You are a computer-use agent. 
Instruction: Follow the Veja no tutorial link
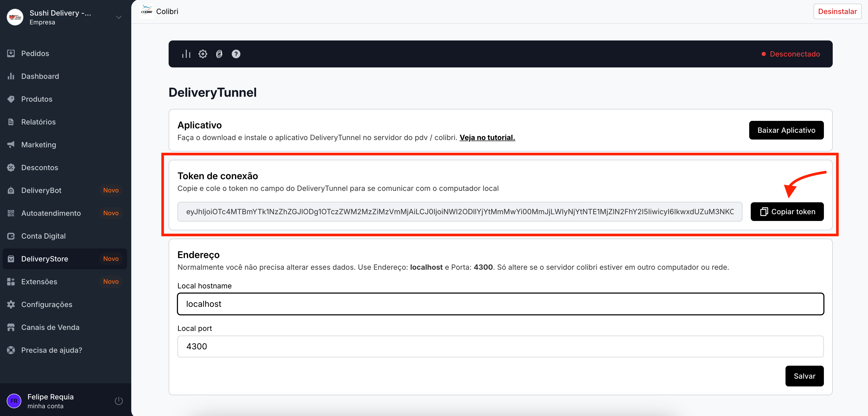(x=487, y=137)
